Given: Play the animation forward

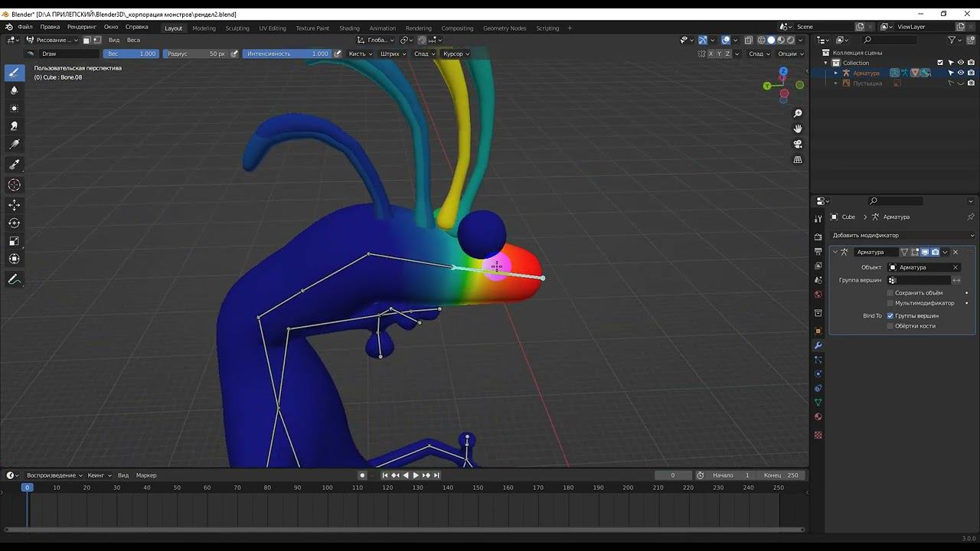Looking at the screenshot, I should [x=416, y=475].
